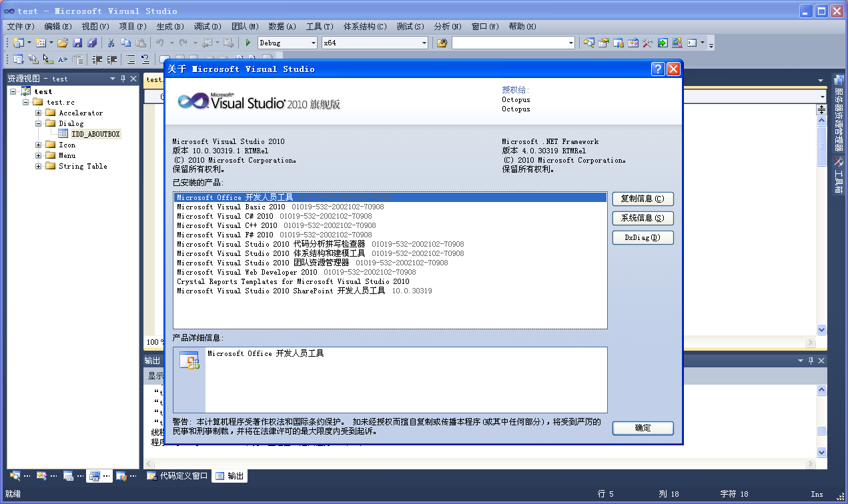Click the Start Page green arrow icon
Image resolution: width=848 pixels, height=504 pixels.
click(x=662, y=43)
